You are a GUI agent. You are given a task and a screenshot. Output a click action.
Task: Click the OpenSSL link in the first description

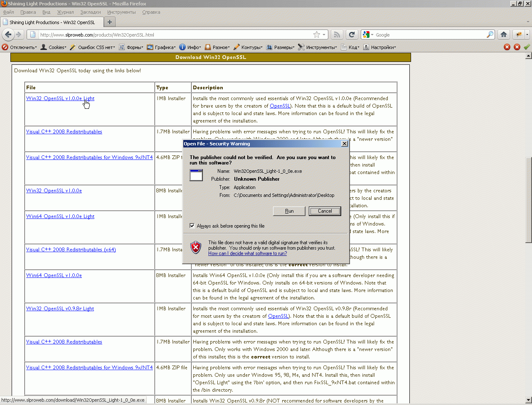(280, 106)
